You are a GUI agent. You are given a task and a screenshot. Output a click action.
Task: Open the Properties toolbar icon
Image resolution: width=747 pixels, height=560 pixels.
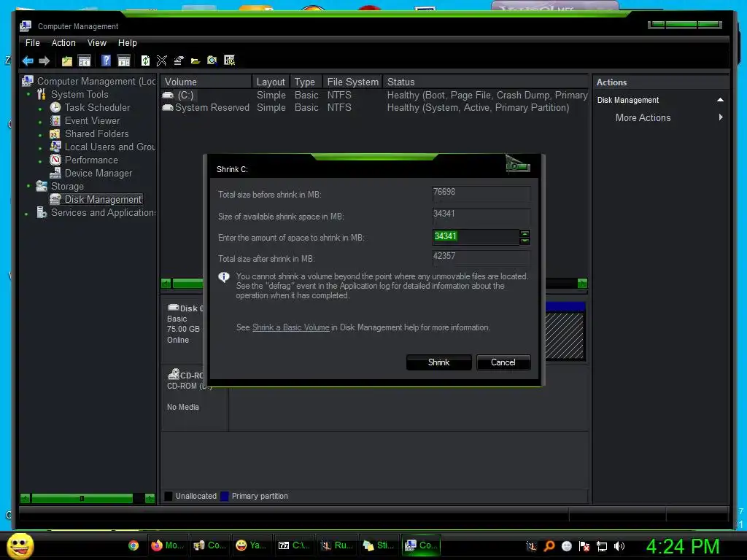[x=179, y=61]
